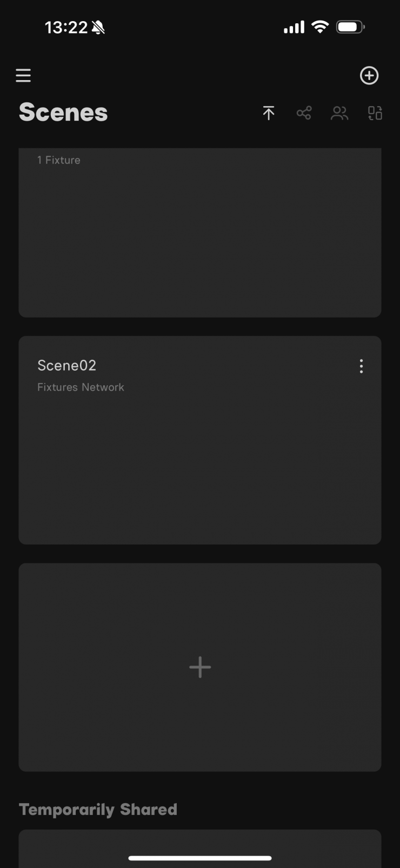Tap the battery status icon
The image size is (400, 868).
pyautogui.click(x=350, y=27)
